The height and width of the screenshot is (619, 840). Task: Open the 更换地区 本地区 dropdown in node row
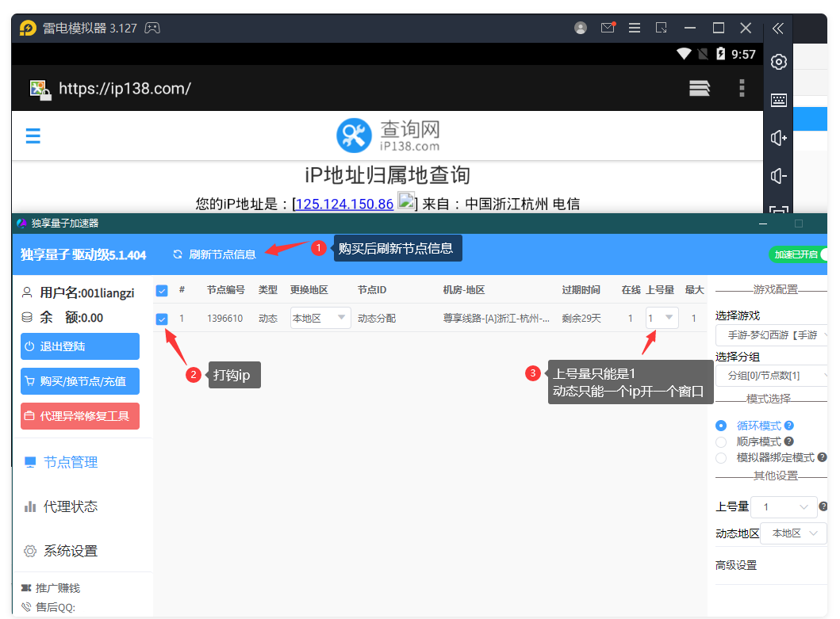[x=320, y=318]
